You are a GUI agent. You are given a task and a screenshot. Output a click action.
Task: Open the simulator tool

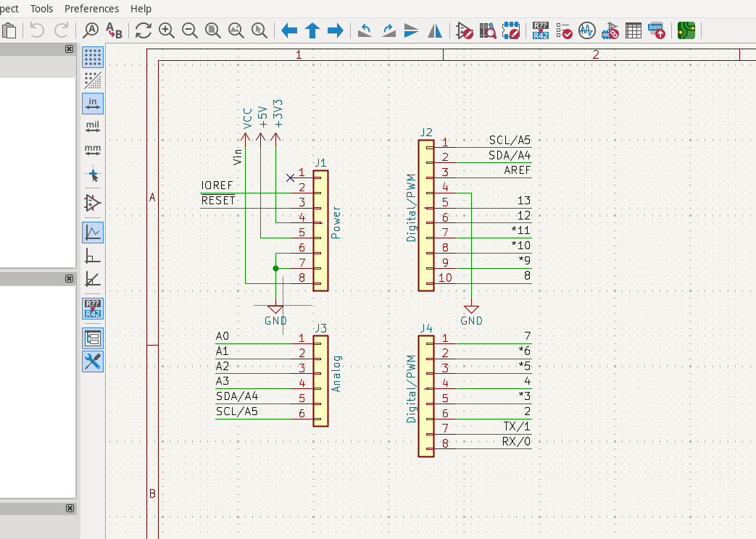[587, 30]
